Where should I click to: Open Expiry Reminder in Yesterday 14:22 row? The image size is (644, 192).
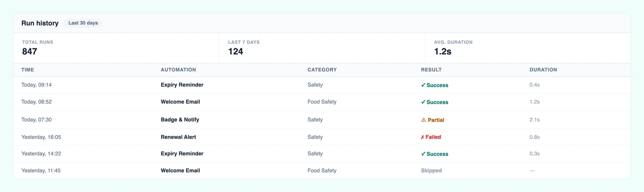[x=182, y=154]
